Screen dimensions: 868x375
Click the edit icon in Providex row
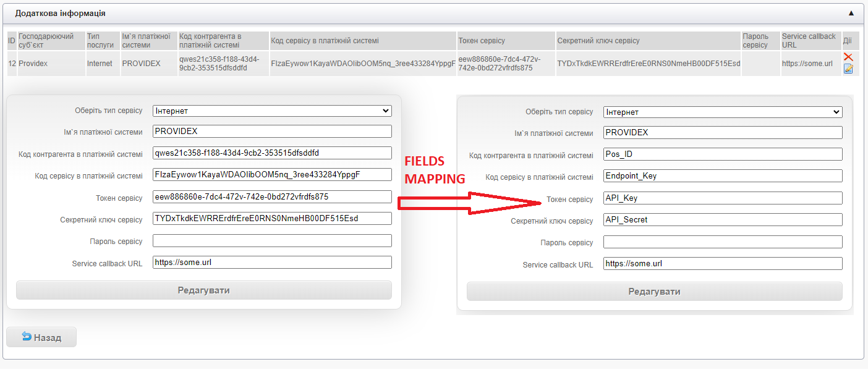click(x=848, y=69)
